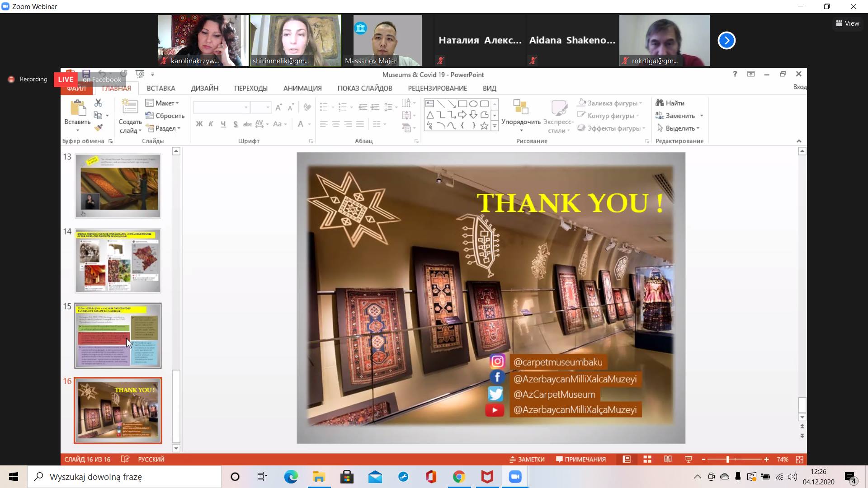The image size is (868, 488).
Task: Toggle justify paragraph alignment
Action: [x=360, y=124]
